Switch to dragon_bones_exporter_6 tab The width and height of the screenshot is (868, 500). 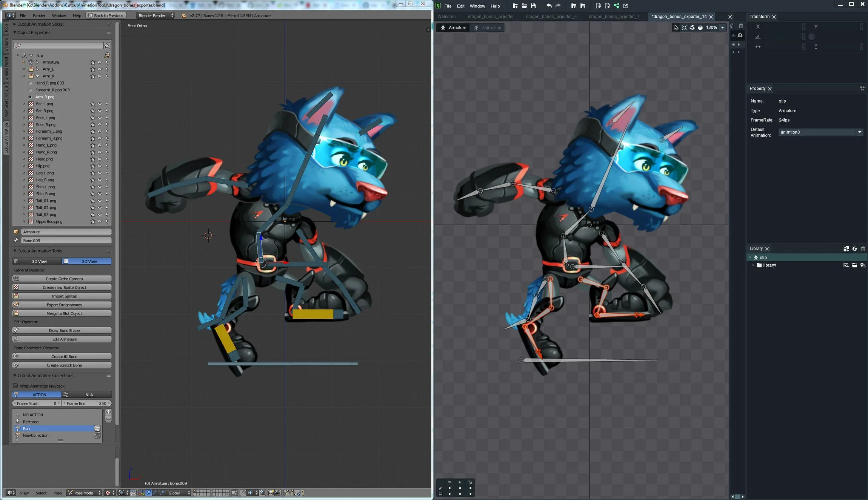[551, 17]
